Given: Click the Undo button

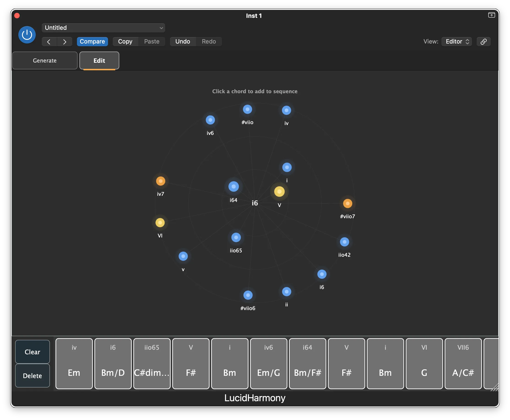Looking at the screenshot, I should click(x=183, y=42).
